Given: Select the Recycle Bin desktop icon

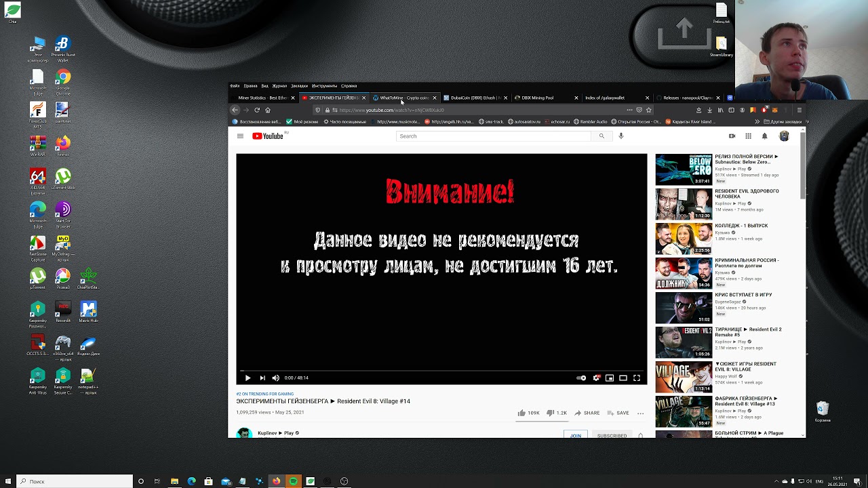Looking at the screenshot, I should 822,411.
